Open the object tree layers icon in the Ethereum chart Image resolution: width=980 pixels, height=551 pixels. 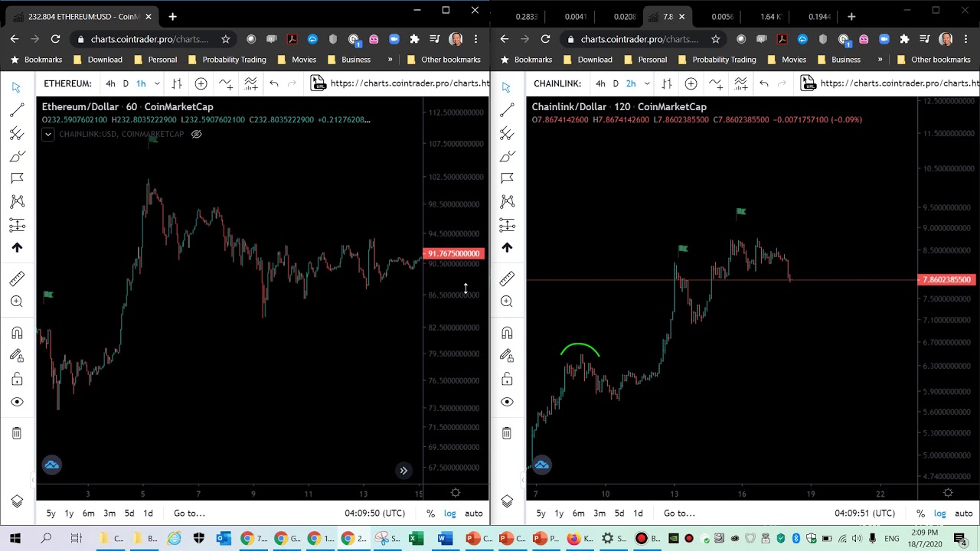pos(17,501)
